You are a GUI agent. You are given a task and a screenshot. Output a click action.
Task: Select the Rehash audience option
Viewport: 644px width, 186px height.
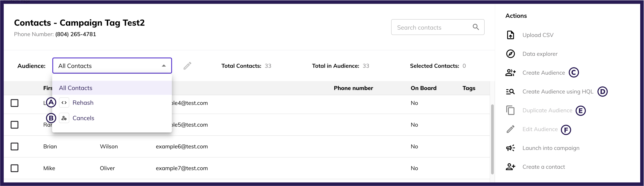[83, 103]
